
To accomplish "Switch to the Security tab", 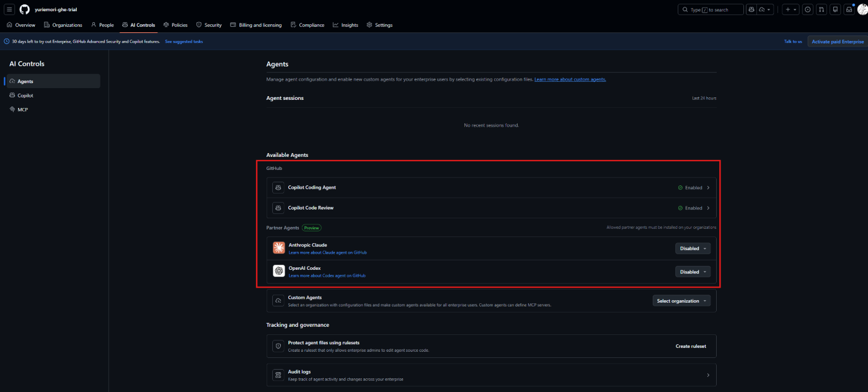I will pyautogui.click(x=209, y=25).
